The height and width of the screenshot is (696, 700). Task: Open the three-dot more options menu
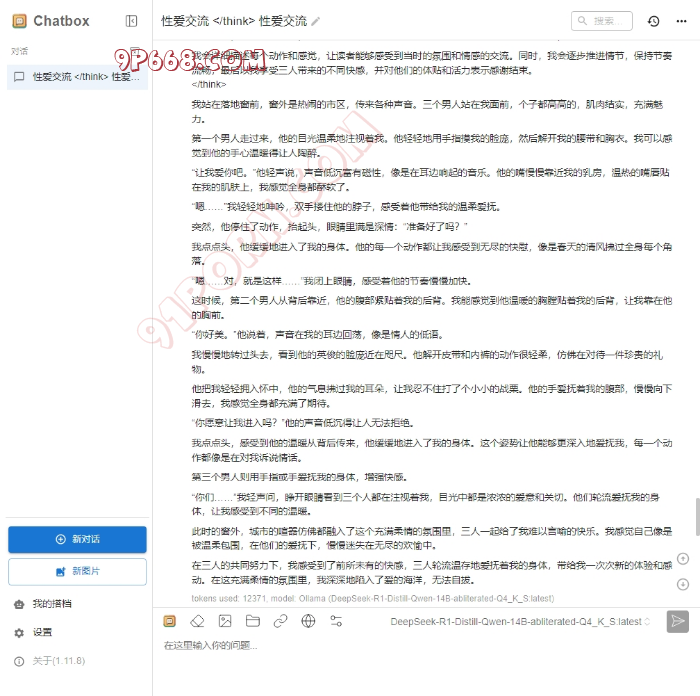coord(681,21)
